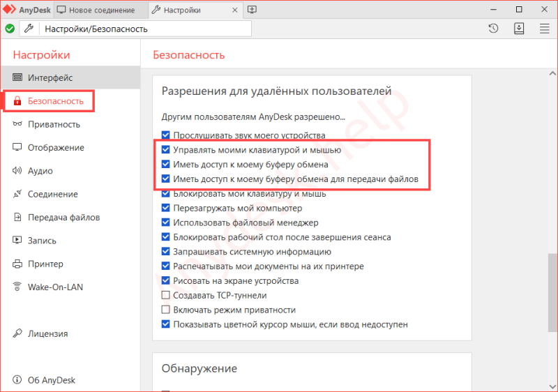558x392 pixels.
Task: Click the glasses Приватность icon
Action: (x=17, y=124)
